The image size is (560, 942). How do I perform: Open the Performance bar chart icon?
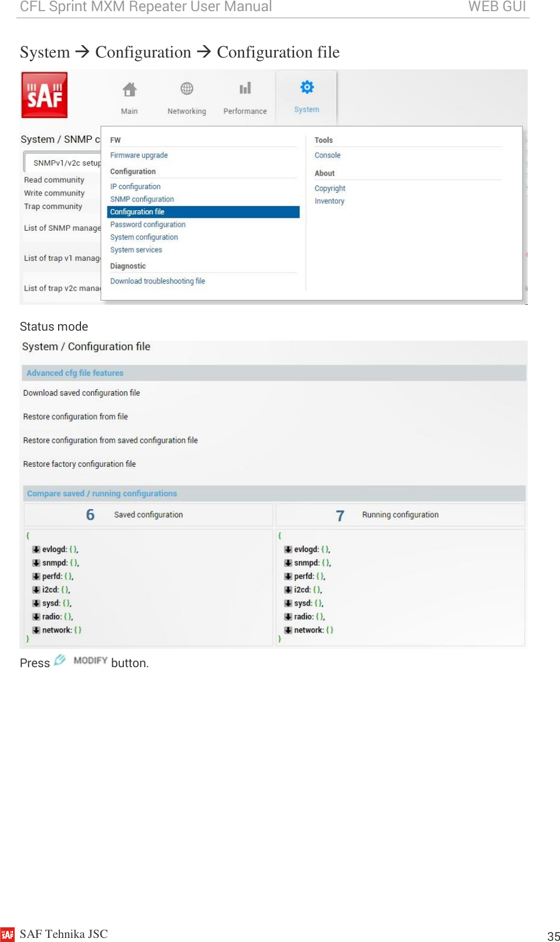coord(245,89)
